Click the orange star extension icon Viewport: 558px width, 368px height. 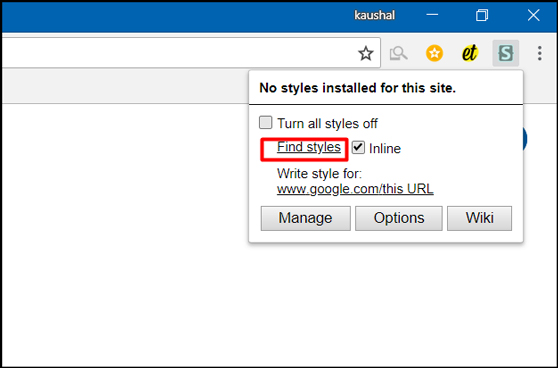pos(434,53)
